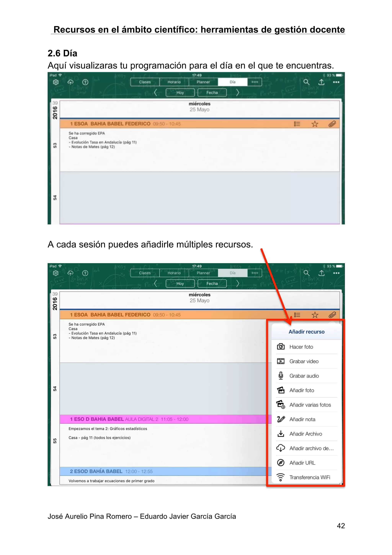The width and height of the screenshot is (392, 555).
Task: Open three-dots menu in upper screenshot toolbar
Action: [x=336, y=82]
